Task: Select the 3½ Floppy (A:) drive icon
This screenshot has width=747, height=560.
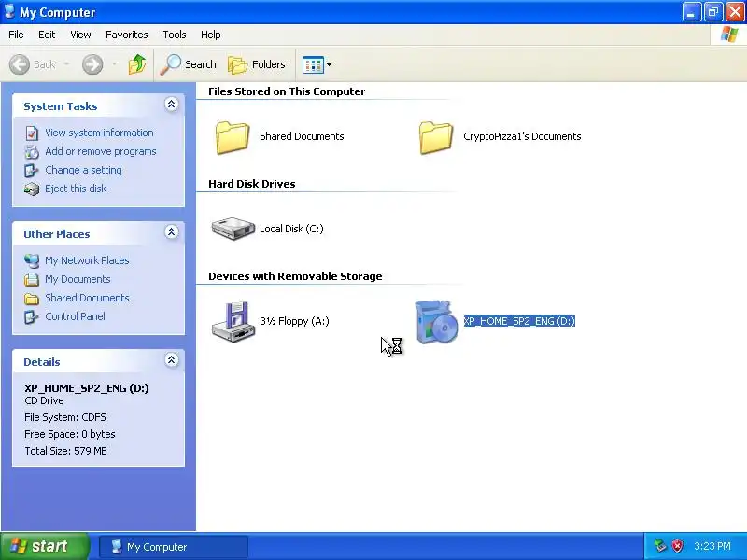Action: tap(233, 322)
